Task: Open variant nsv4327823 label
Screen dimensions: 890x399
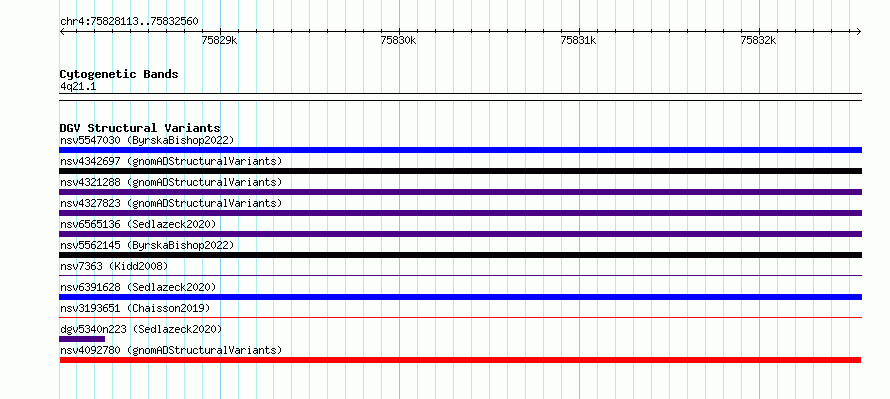Action: coord(171,203)
